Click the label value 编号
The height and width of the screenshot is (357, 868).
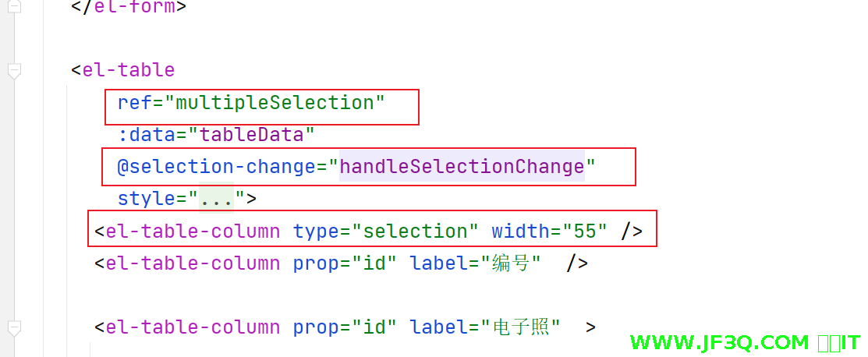click(511, 263)
